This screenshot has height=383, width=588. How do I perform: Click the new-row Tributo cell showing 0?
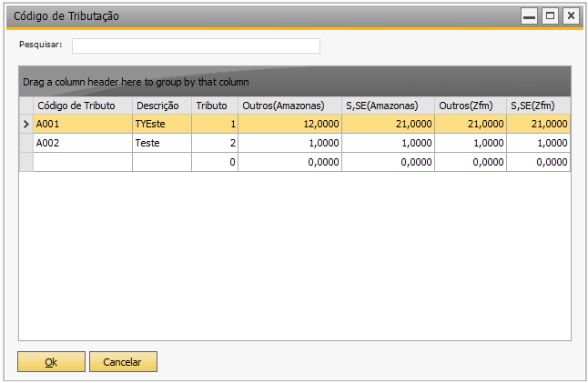click(215, 162)
